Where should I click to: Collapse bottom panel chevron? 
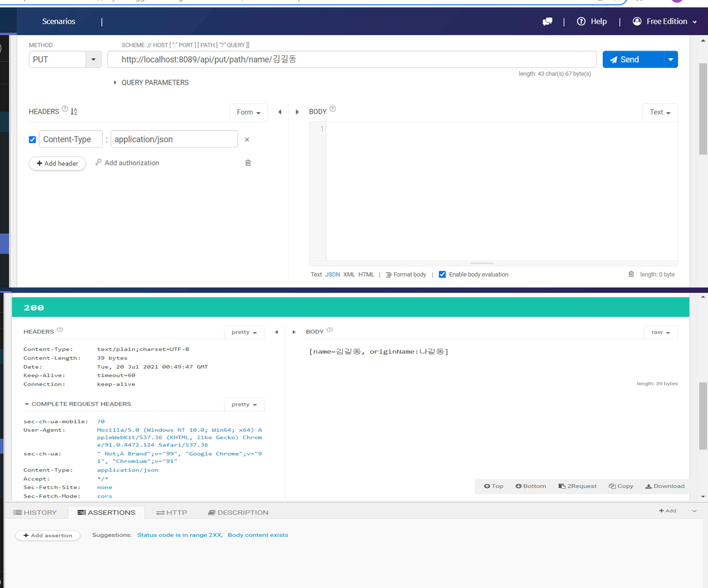[x=694, y=511]
